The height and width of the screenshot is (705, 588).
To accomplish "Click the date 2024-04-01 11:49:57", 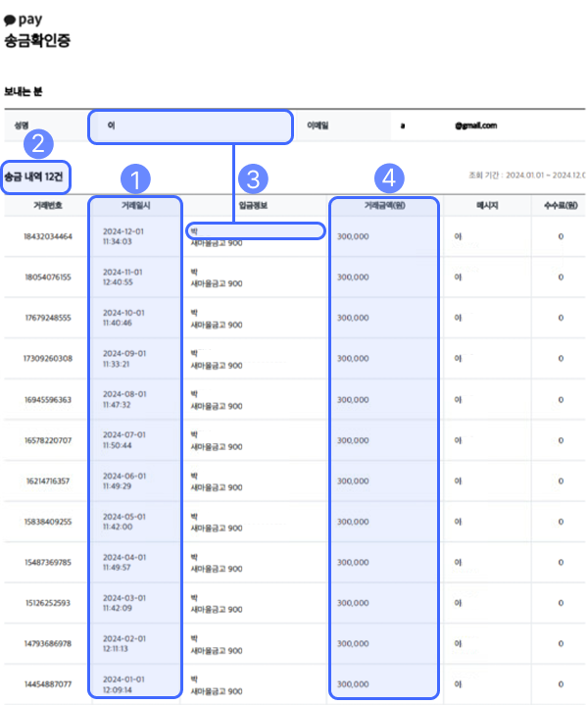I will [x=124, y=563].
